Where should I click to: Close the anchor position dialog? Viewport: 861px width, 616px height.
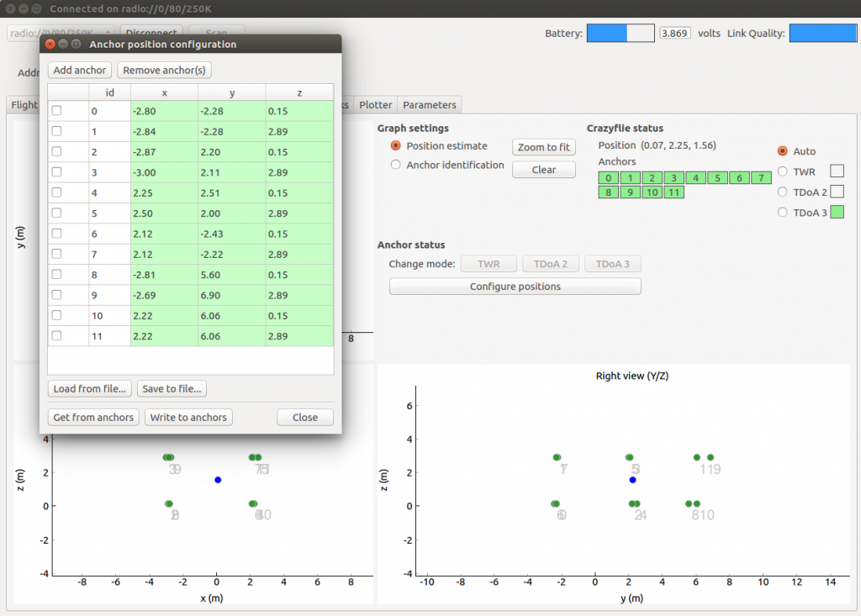(304, 418)
